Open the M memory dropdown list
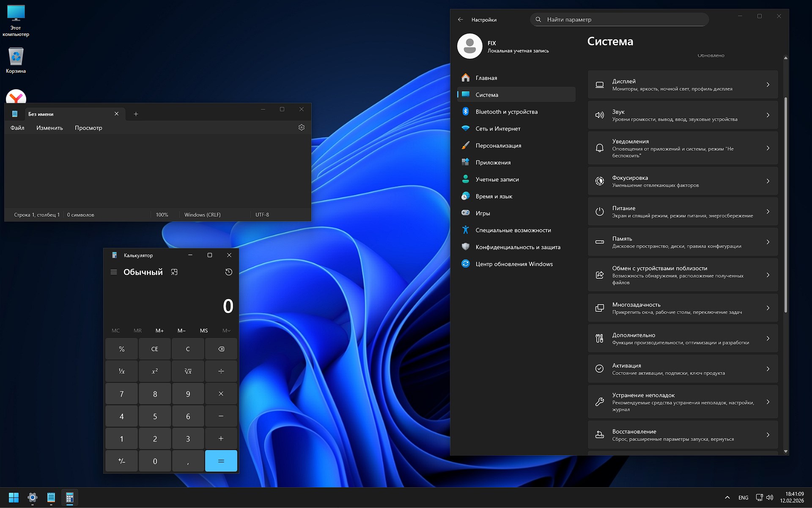Screen dimensions: 812x508 coord(226,330)
